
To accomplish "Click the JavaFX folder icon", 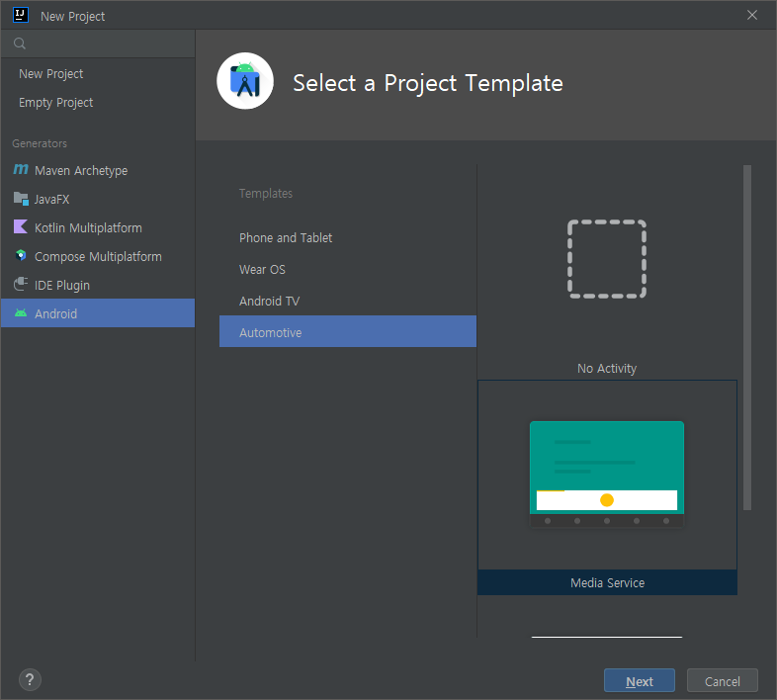I will tap(21, 199).
